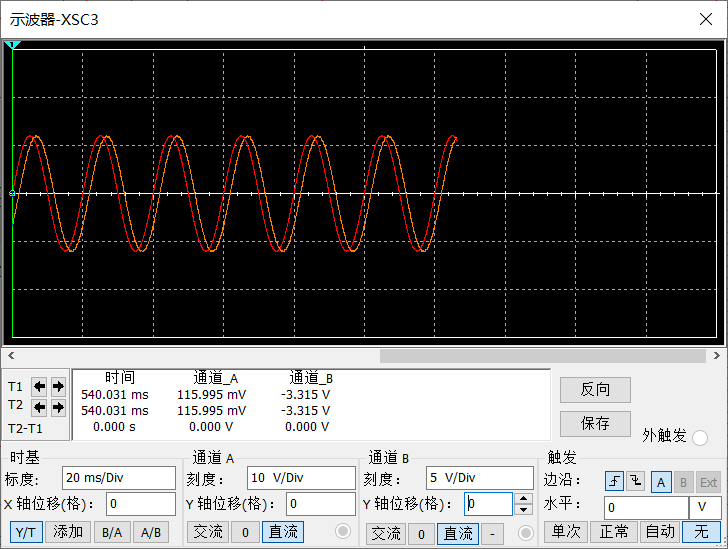728x549 pixels.
Task: Select 正常 (normal) trigger mode
Action: pos(614,532)
